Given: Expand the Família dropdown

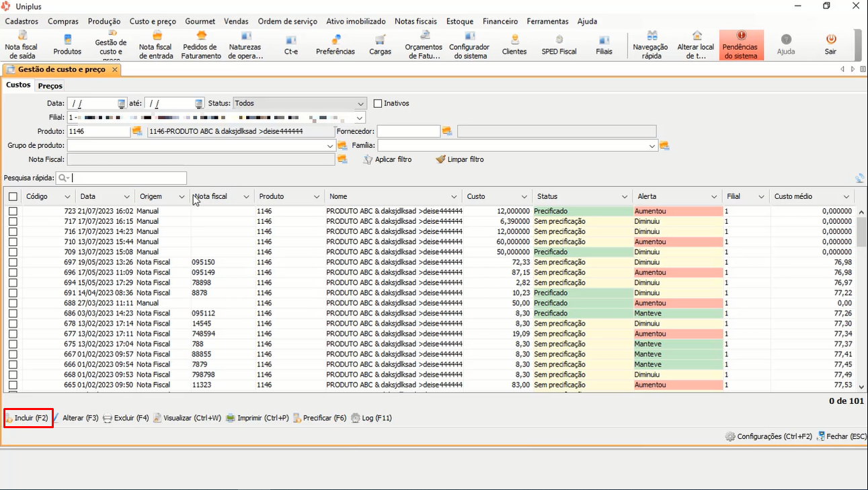Looking at the screenshot, I should click(652, 146).
